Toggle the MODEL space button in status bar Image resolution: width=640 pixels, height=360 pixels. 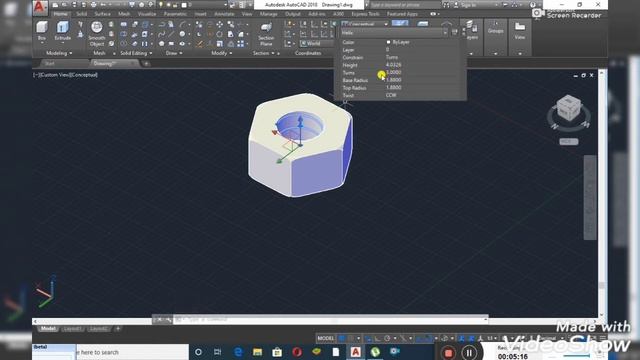[325, 338]
